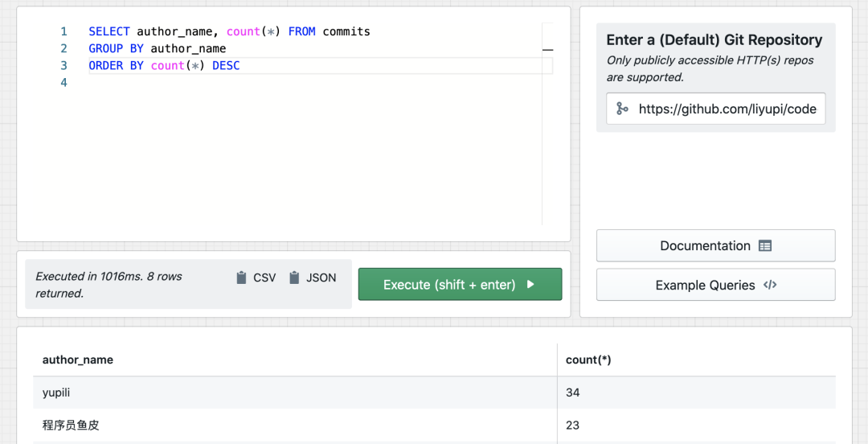
Task: Run the query with Execute (shift + enter)
Action: click(460, 285)
